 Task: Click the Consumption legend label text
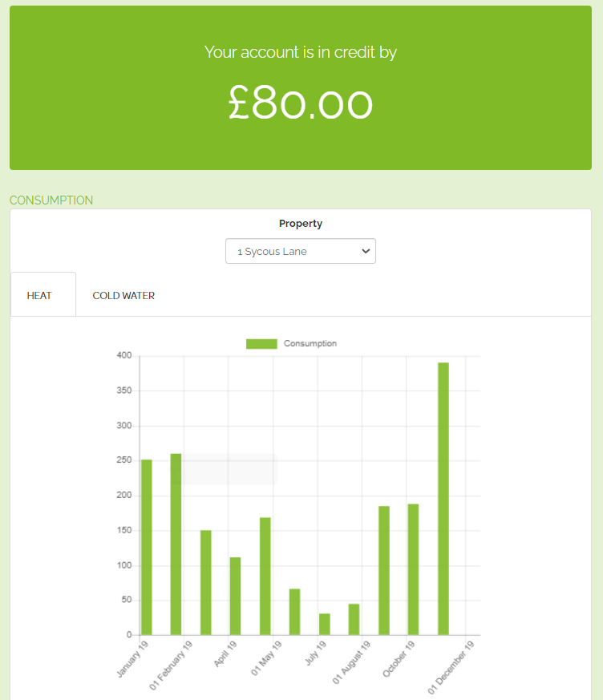[310, 343]
